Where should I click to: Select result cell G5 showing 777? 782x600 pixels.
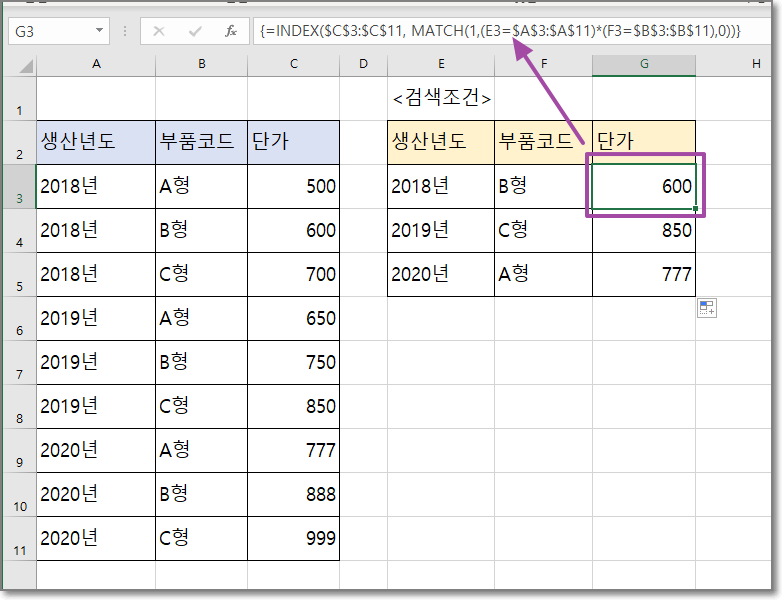point(644,274)
